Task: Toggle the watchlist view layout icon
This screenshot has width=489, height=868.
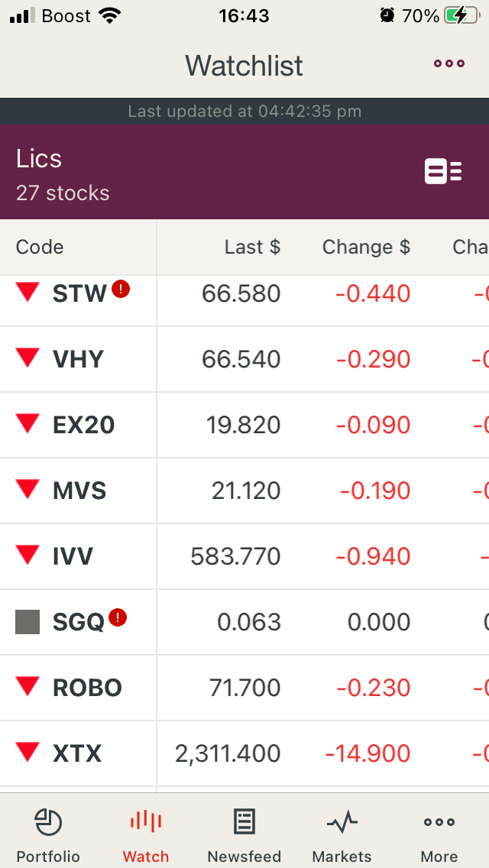Action: (x=443, y=171)
